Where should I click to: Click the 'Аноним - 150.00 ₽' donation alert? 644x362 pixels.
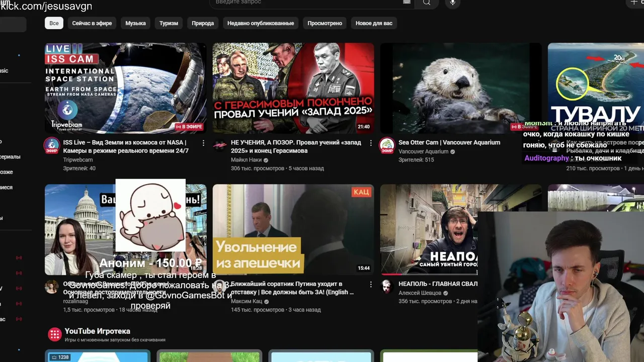pyautogui.click(x=150, y=263)
